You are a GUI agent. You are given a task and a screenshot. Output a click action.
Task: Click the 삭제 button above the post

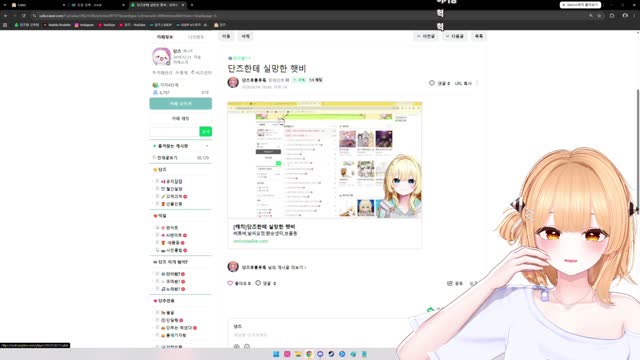[245, 36]
